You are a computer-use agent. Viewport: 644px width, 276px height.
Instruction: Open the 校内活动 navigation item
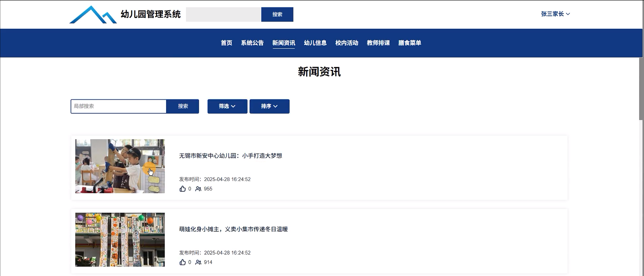[347, 43]
